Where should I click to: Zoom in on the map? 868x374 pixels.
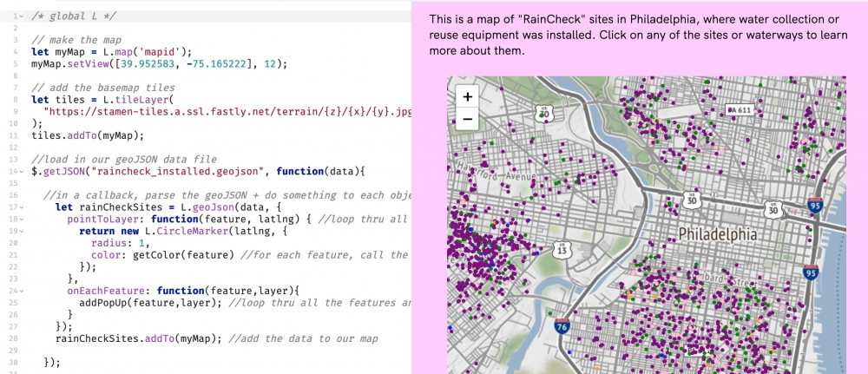point(467,97)
